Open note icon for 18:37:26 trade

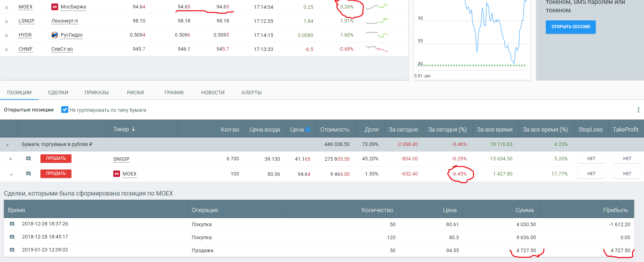coord(12,224)
